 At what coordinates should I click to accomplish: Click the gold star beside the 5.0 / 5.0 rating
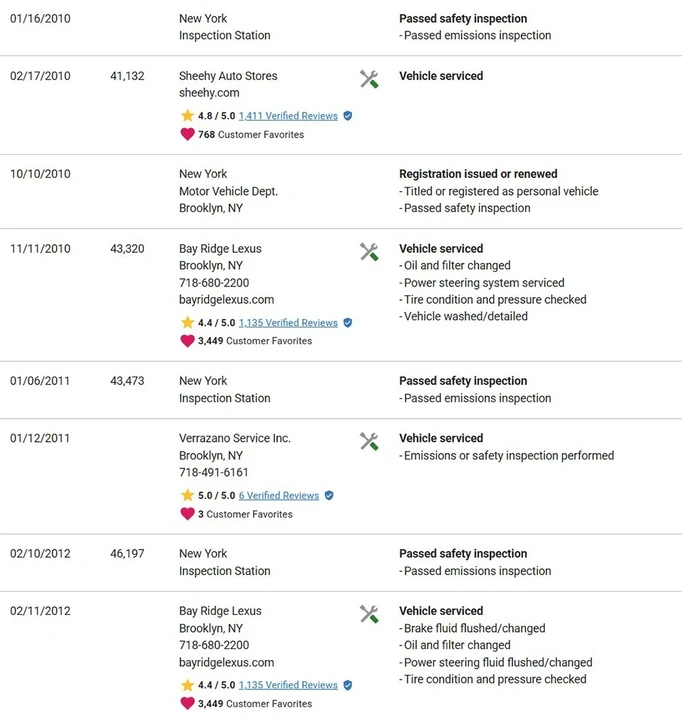(187, 495)
